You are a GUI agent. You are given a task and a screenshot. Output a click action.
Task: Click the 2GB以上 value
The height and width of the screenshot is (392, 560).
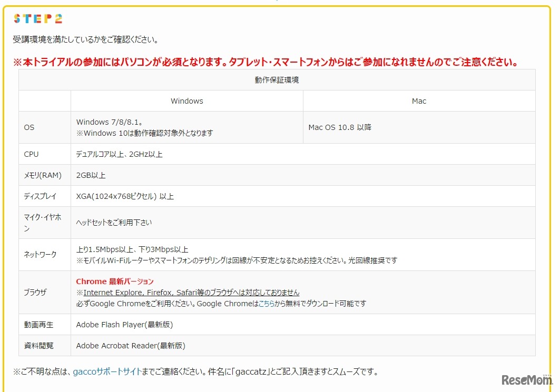(91, 175)
